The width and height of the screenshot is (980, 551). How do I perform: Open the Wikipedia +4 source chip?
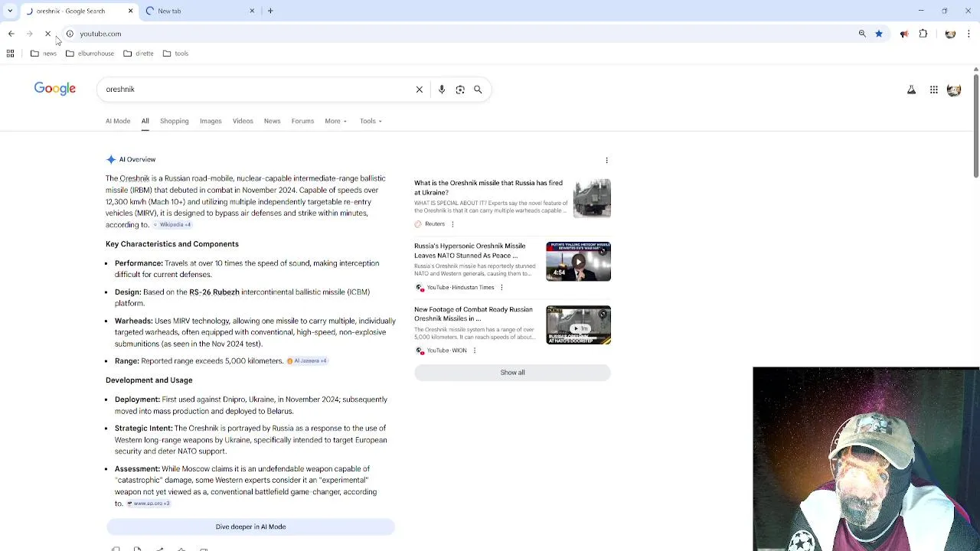tap(172, 225)
